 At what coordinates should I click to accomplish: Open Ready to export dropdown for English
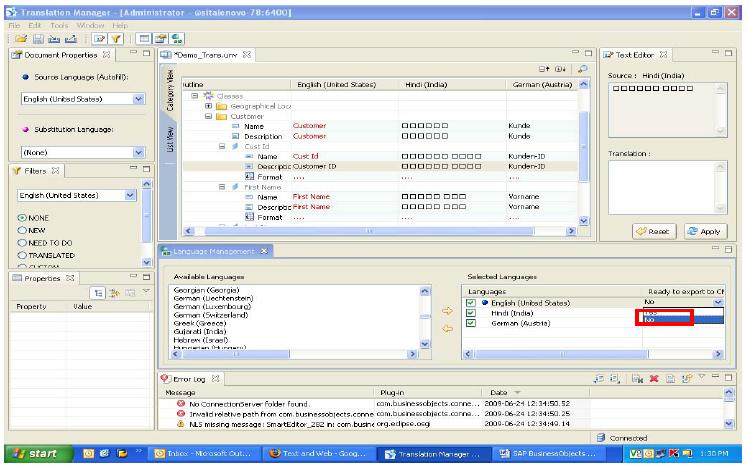pyautogui.click(x=718, y=302)
